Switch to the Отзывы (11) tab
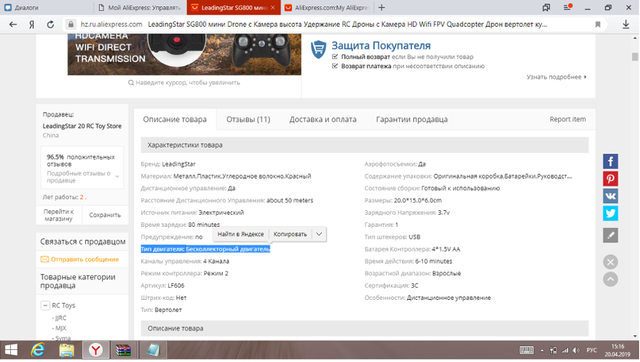 248,119
